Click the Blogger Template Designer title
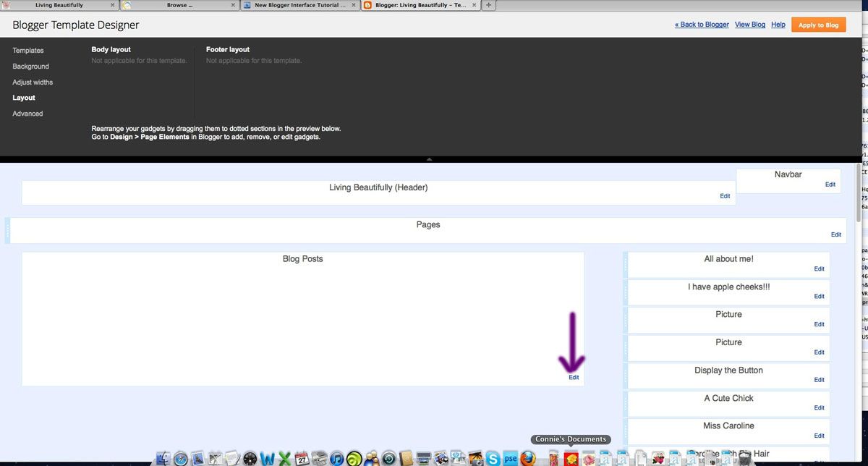 [x=76, y=25]
